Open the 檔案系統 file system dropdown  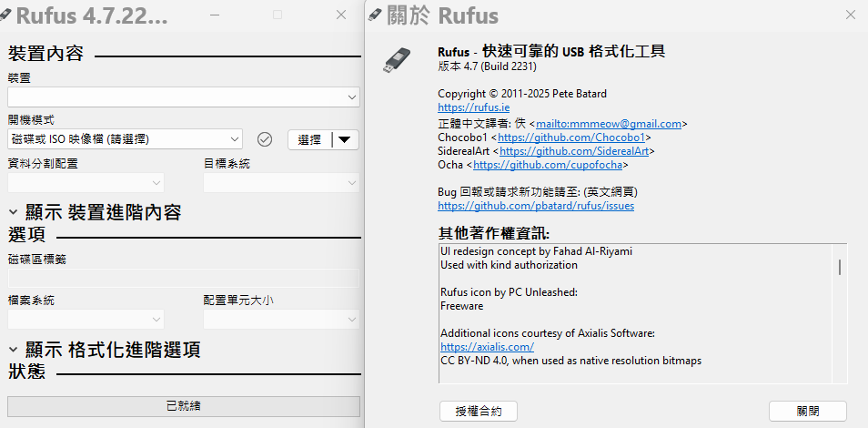(x=86, y=320)
